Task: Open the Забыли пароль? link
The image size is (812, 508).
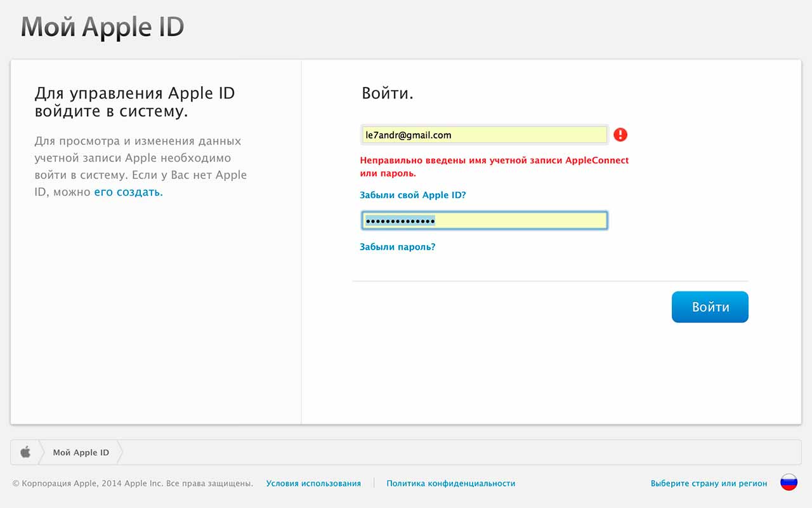Action: pyautogui.click(x=398, y=247)
